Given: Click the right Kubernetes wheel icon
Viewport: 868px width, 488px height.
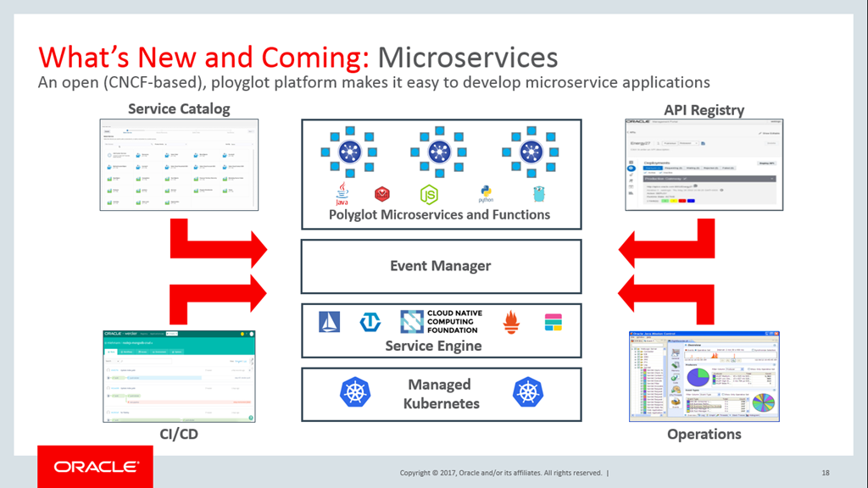Looking at the screenshot, I should (x=527, y=391).
